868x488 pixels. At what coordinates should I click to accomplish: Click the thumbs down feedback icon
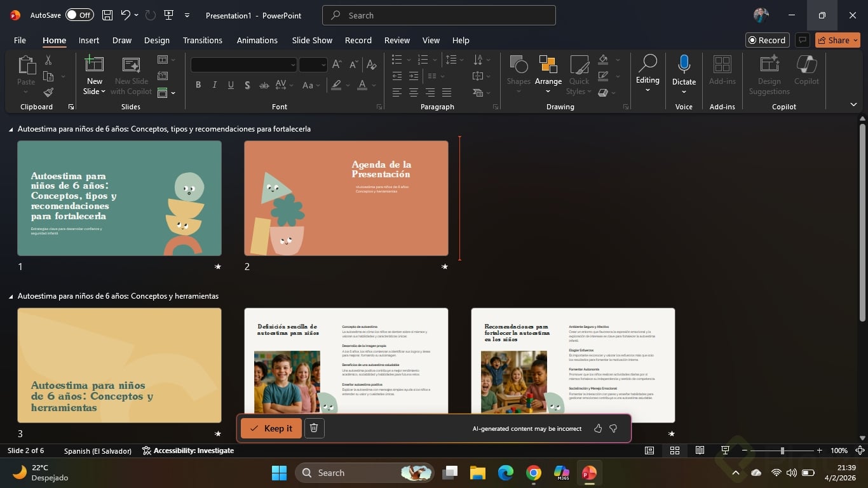[x=613, y=428]
